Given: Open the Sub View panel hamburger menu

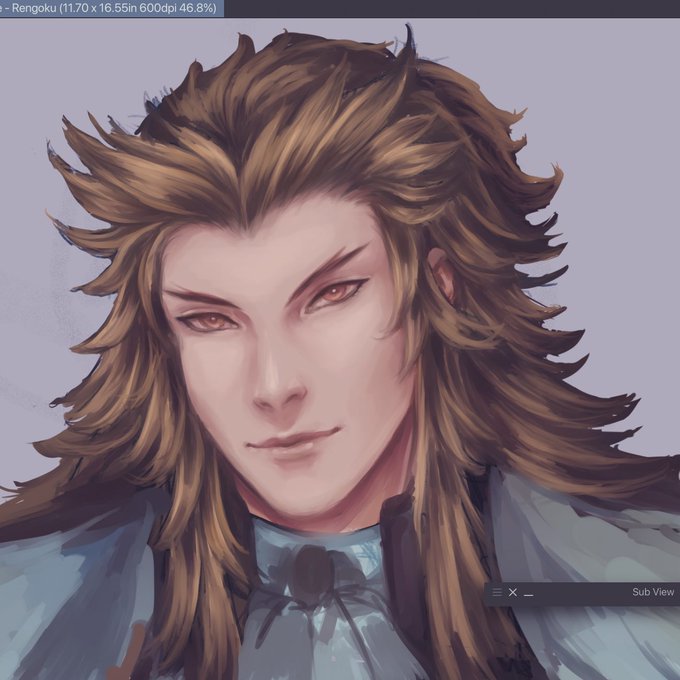Looking at the screenshot, I should (497, 592).
